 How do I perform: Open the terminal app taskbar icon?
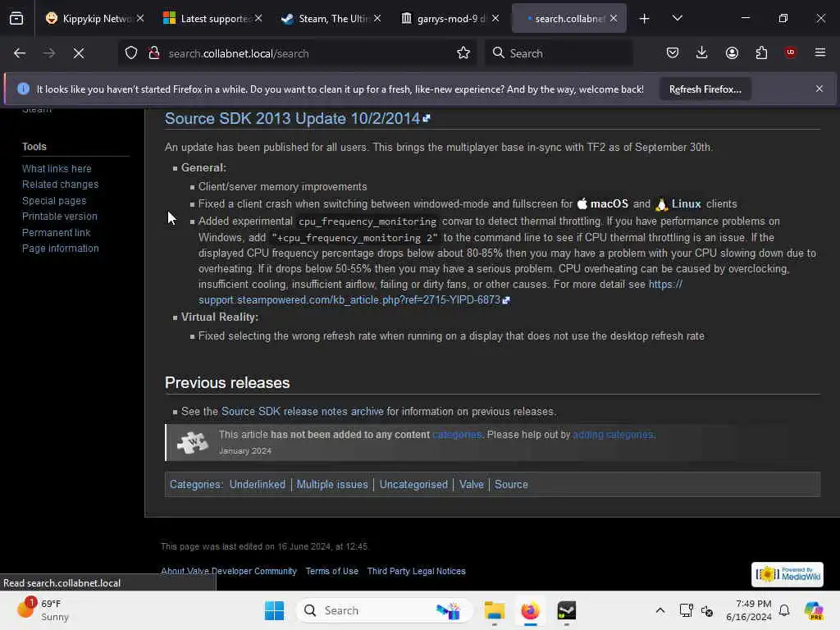(x=566, y=610)
